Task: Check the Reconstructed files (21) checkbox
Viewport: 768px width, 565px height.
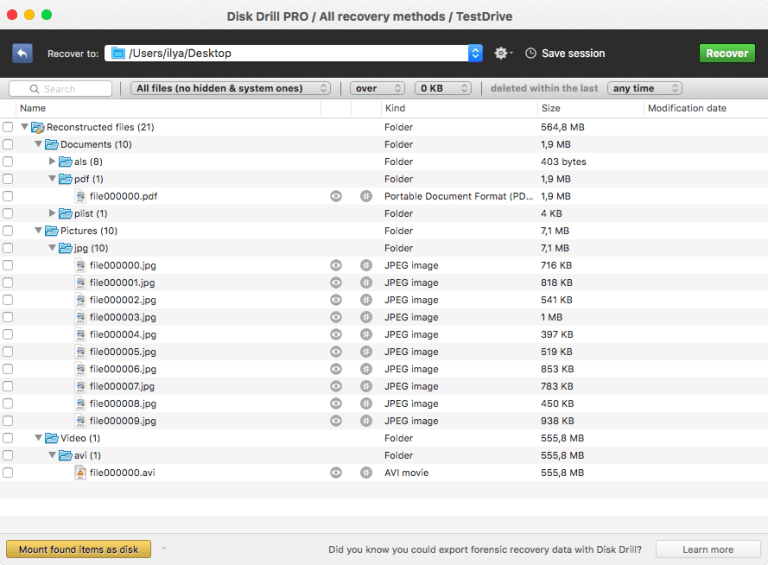Action: tap(8, 127)
